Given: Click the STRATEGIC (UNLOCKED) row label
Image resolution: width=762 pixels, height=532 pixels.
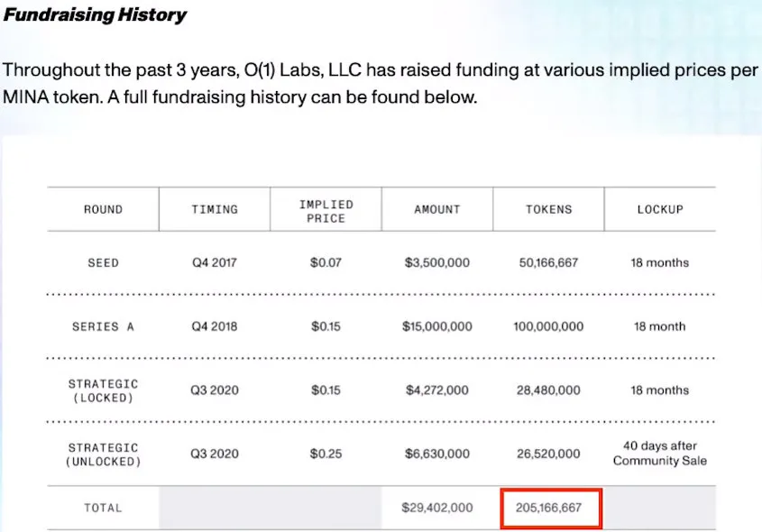Looking at the screenshot, I should click(x=103, y=454).
